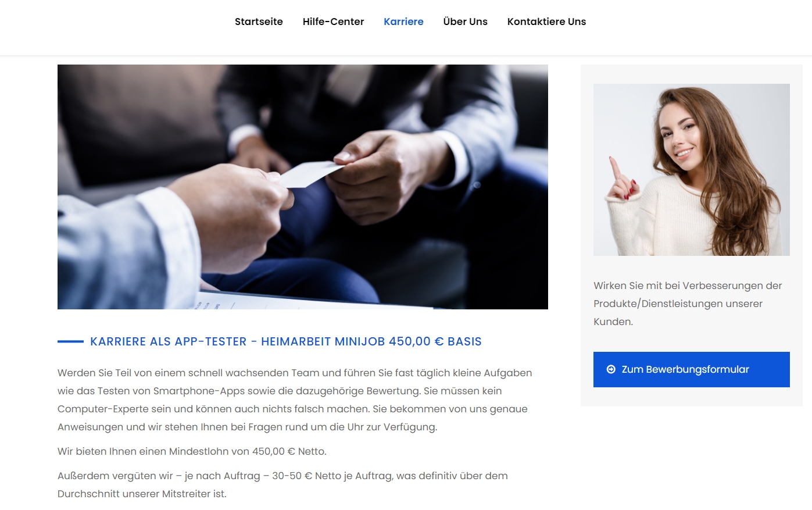Viewport: 812px width, 510px height.
Task: Click the Karriere als App-Tester heading
Action: click(x=286, y=341)
